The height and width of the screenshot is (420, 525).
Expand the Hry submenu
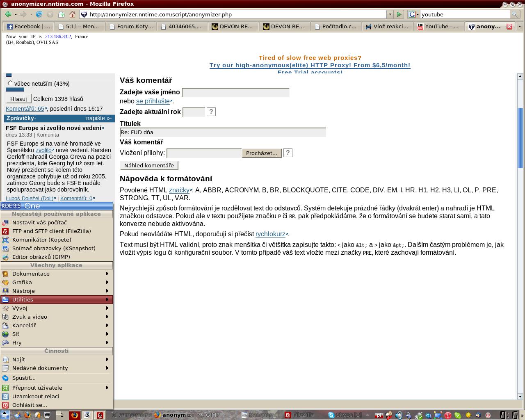point(57,342)
